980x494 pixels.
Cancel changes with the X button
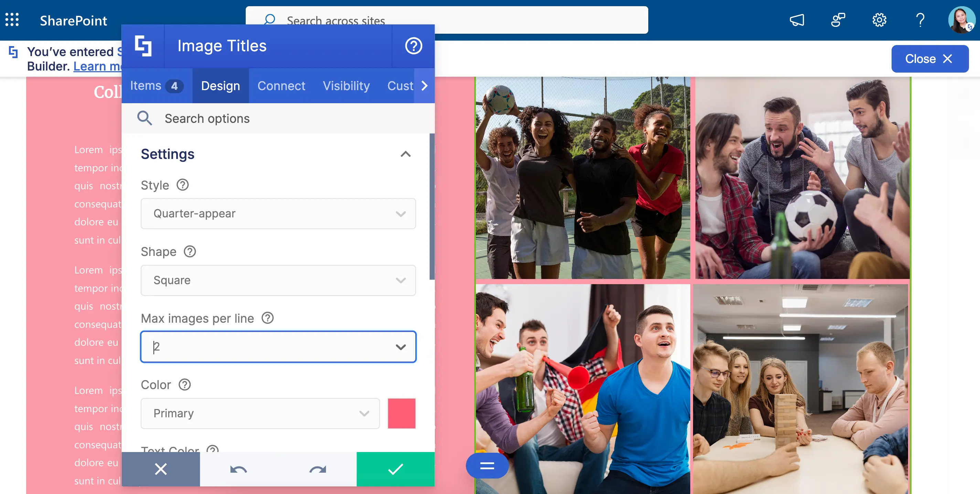[161, 469]
